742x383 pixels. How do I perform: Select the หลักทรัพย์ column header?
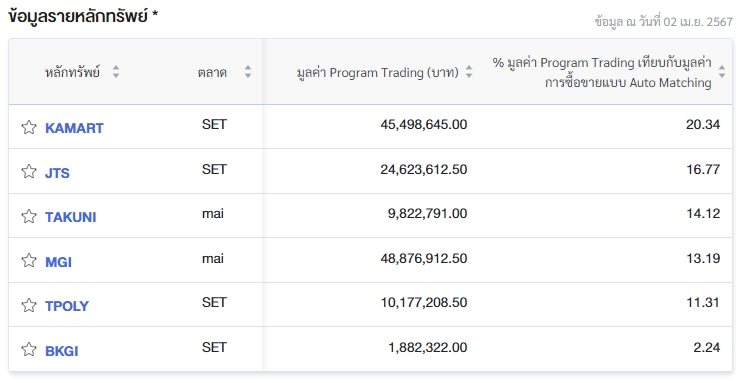pyautogui.click(x=72, y=72)
